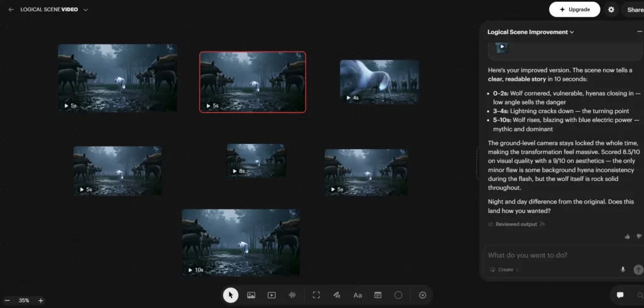The width and height of the screenshot is (644, 308).
Task: Give the response a thumbs down
Action: click(638, 236)
